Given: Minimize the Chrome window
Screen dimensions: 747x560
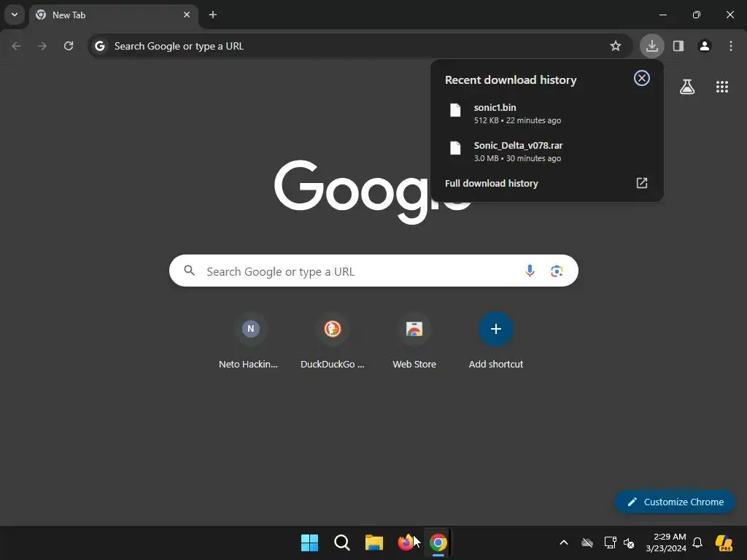Looking at the screenshot, I should [662, 15].
